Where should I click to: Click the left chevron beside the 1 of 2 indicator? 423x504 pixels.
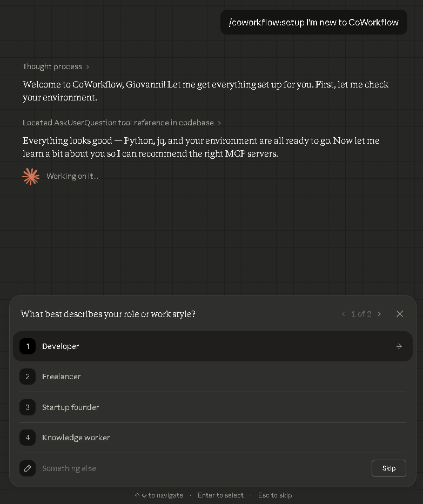coord(344,314)
